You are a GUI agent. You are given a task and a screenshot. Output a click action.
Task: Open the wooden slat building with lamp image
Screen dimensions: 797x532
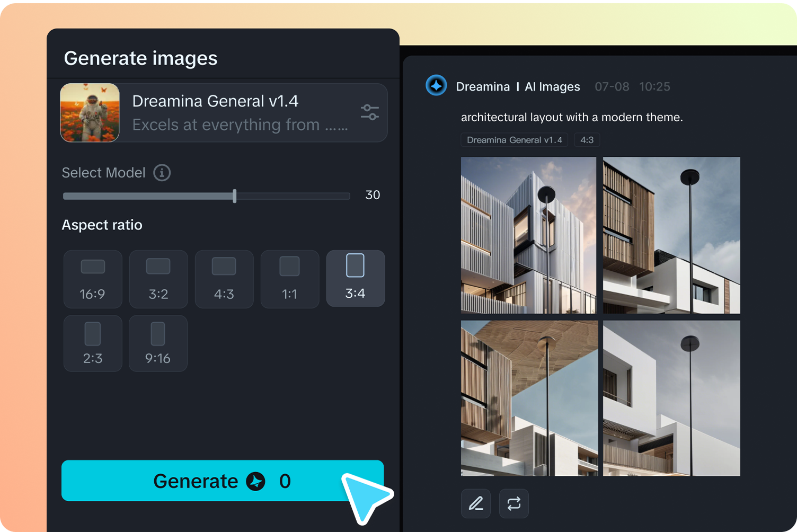671,235
